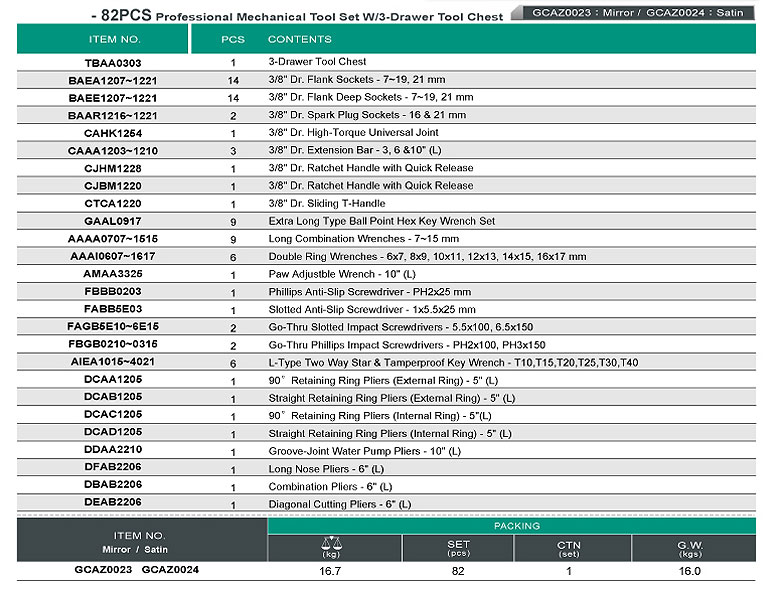The width and height of the screenshot is (780, 590).
Task: Select Go-Thru Phillips Impact Screwdrivers text
Action: pyautogui.click(x=407, y=345)
